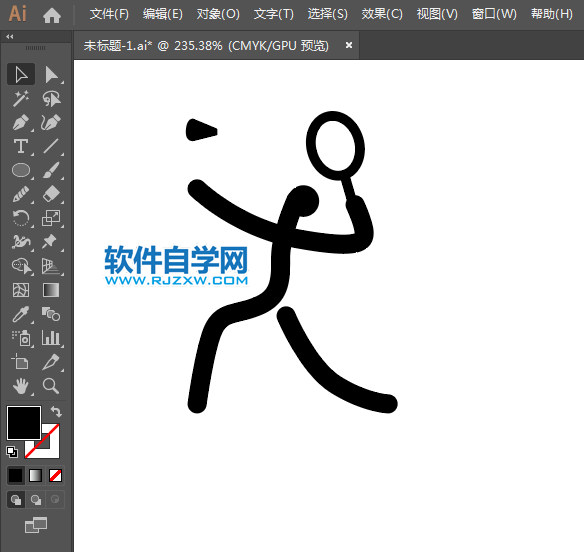Open the 选择(S) menu
This screenshot has height=552, width=584.
(327, 15)
